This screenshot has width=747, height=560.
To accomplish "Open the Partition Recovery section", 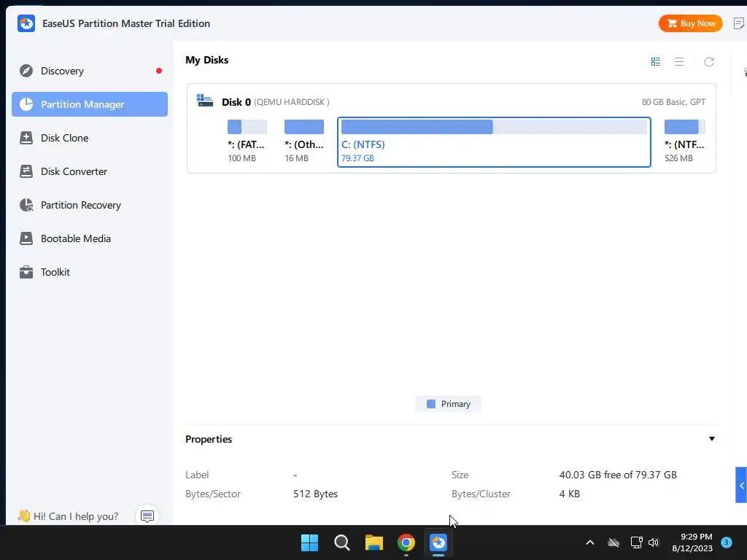I will (x=90, y=205).
